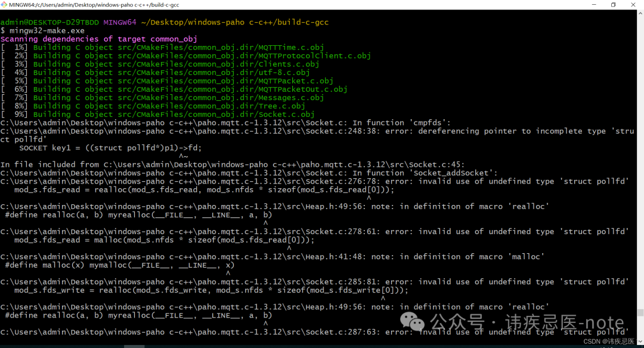Click the window title path text
This screenshot has height=348, width=644.
94,5
